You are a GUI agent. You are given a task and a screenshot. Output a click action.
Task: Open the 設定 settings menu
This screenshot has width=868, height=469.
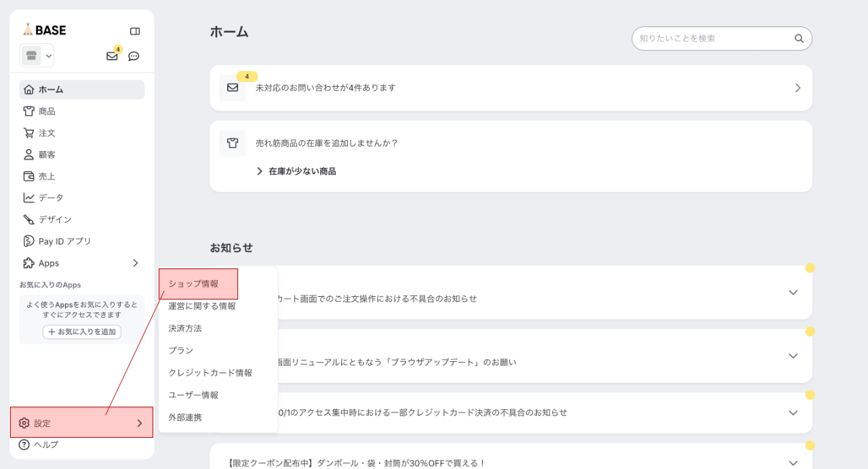(81, 423)
